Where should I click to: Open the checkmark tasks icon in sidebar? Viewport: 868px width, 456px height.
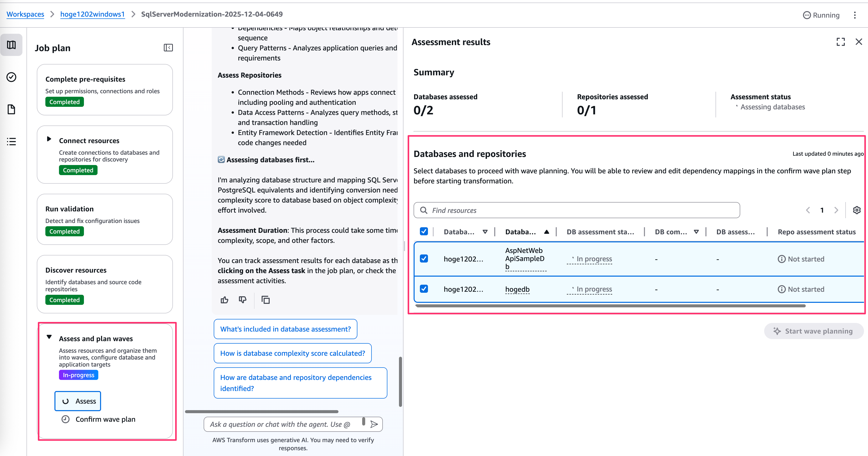11,77
